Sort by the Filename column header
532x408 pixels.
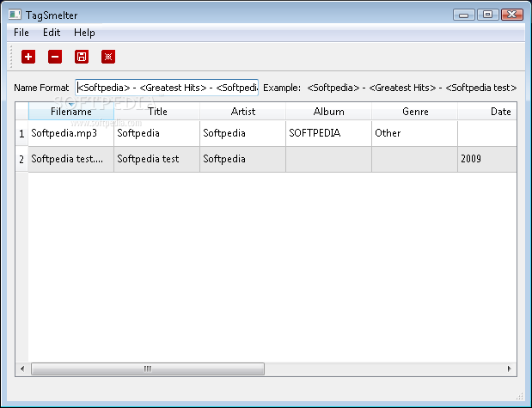click(71, 112)
